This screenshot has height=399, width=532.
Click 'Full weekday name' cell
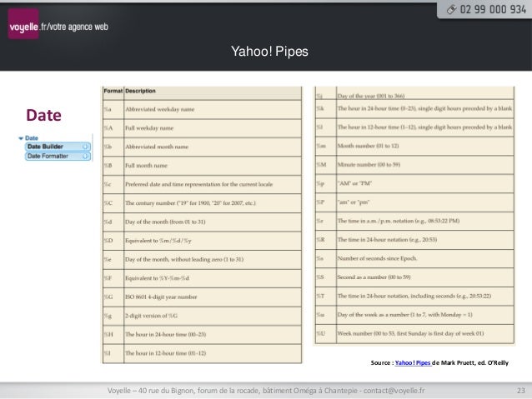click(x=213, y=128)
